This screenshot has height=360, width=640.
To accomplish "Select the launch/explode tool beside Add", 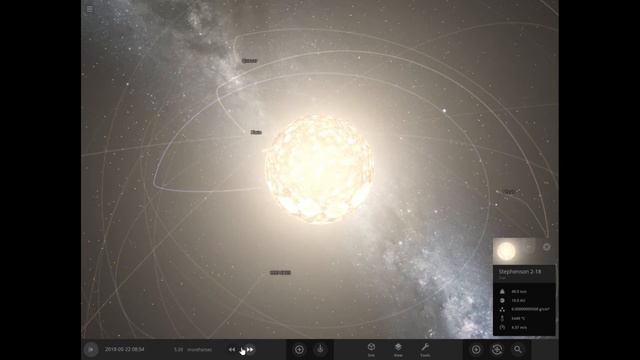I will point(320,349).
